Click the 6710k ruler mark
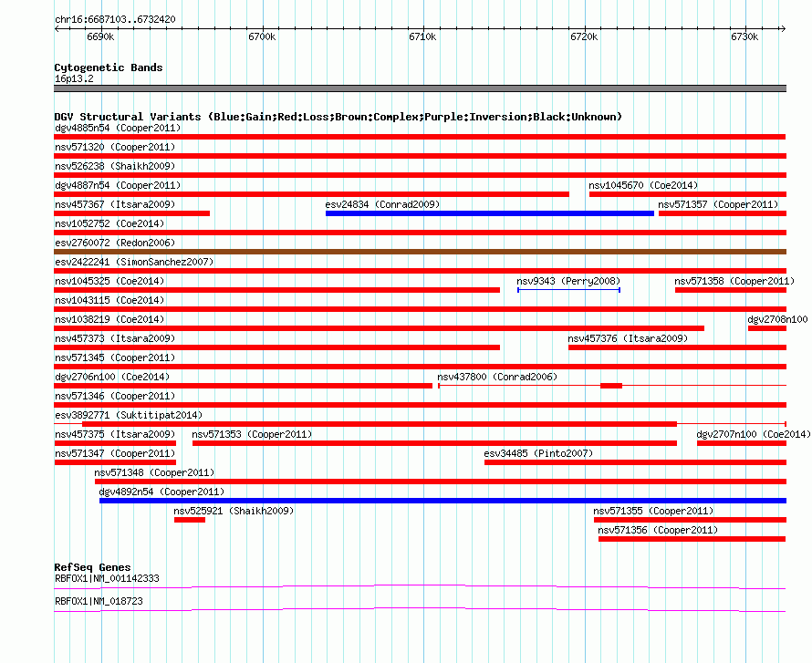 click(422, 36)
